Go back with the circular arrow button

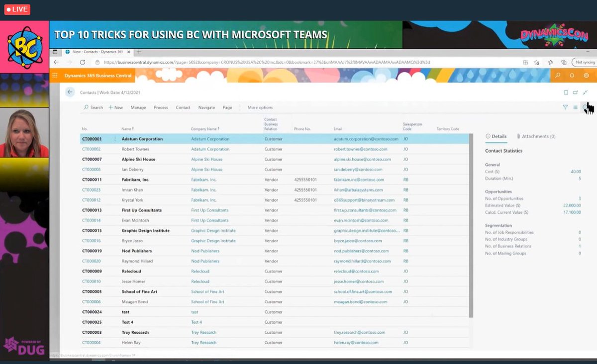70,92
